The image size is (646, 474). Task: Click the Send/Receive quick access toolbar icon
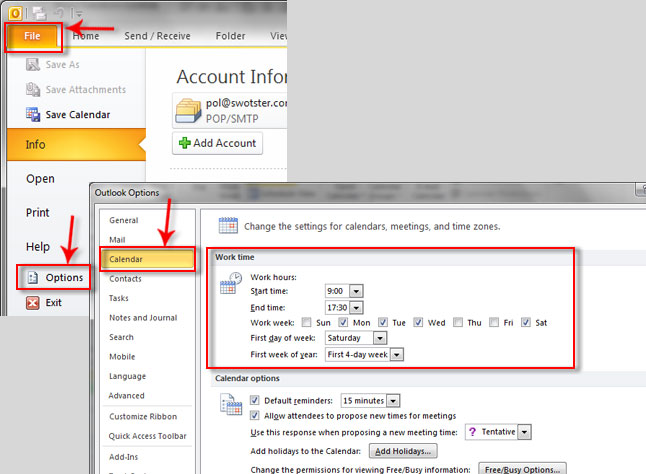(x=39, y=13)
